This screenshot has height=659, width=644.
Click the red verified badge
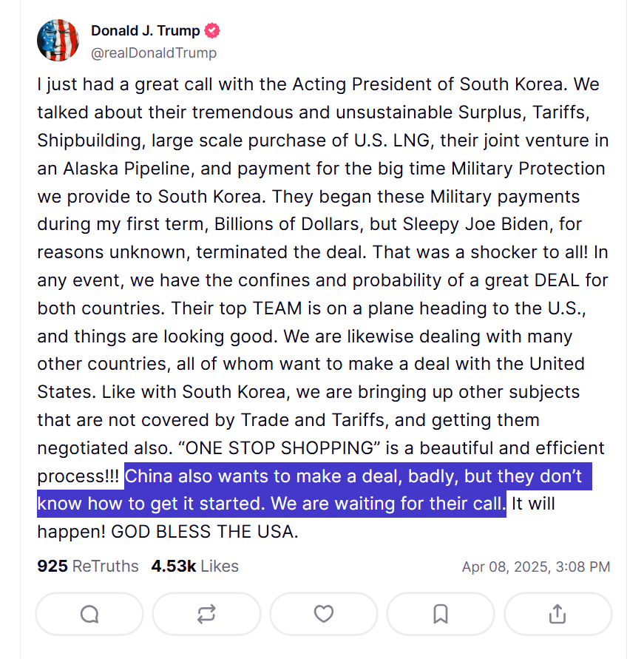pyautogui.click(x=212, y=31)
